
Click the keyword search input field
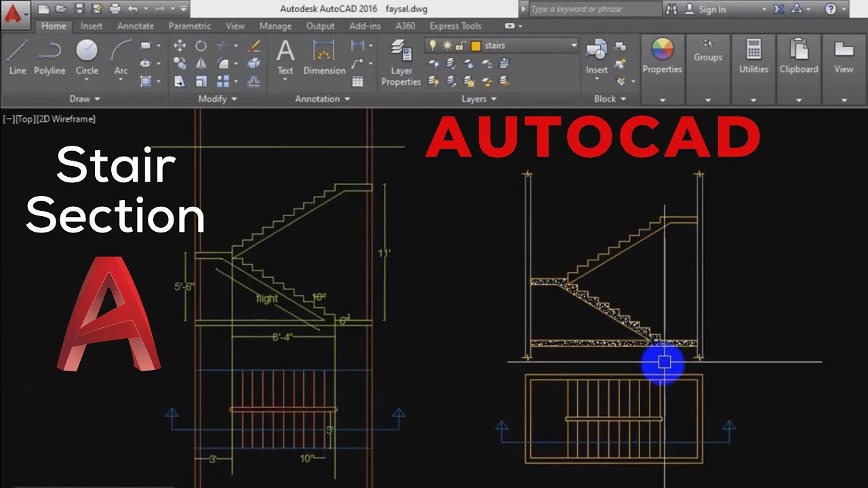[595, 9]
